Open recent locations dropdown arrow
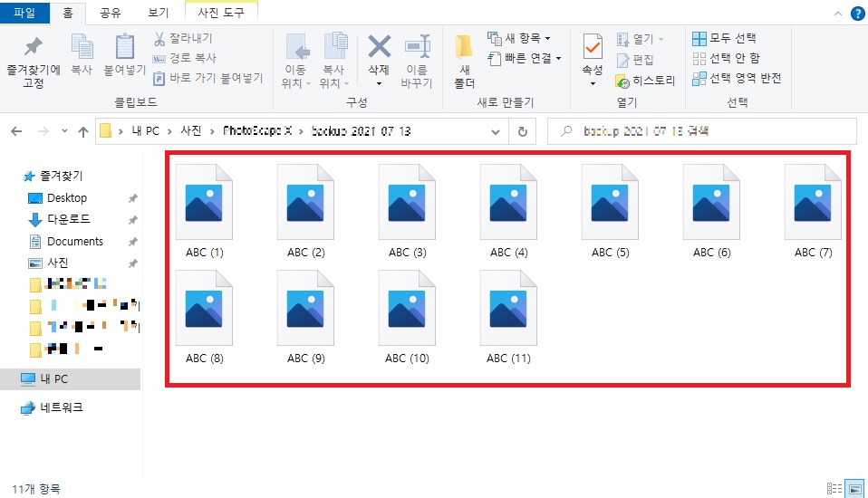The height and width of the screenshot is (498, 868). pos(64,131)
